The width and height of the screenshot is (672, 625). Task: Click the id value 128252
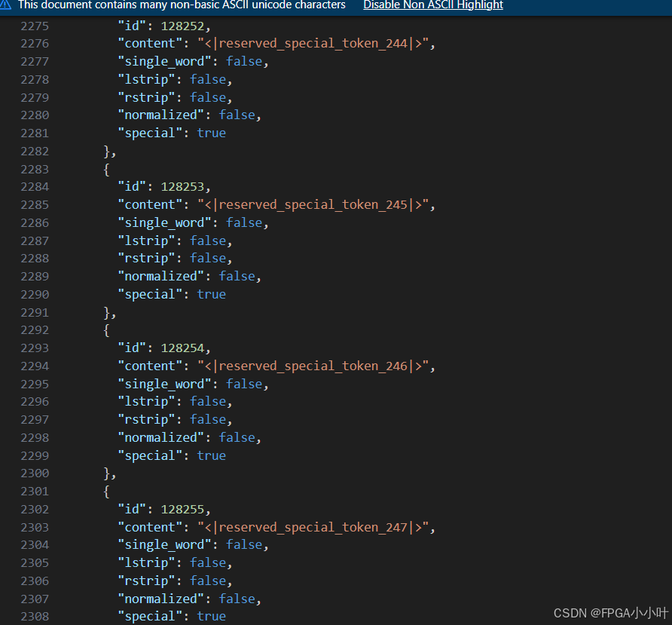183,25
